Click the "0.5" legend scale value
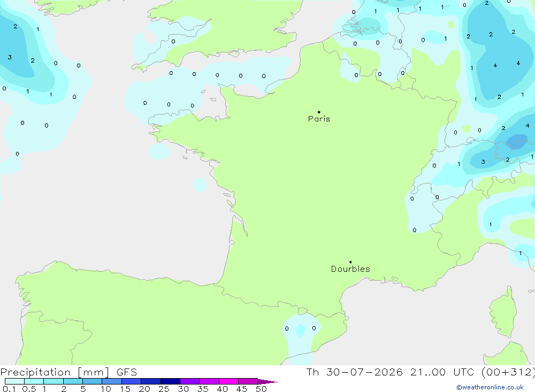 (x=29, y=389)
